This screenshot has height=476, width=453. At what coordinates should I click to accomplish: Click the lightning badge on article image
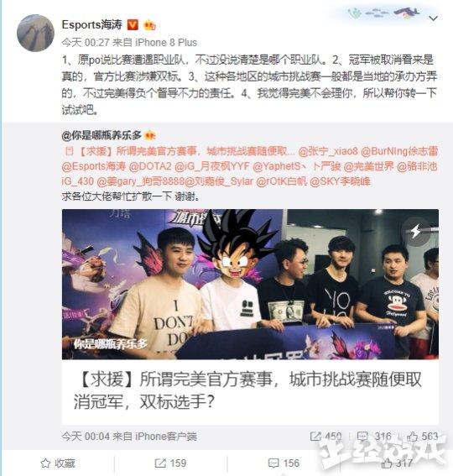point(415,232)
